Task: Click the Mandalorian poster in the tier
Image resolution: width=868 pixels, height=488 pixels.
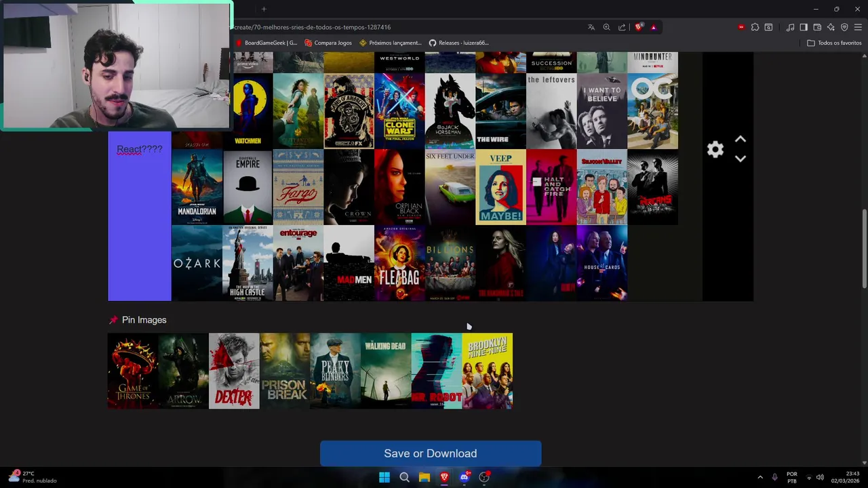Action: tap(197, 187)
